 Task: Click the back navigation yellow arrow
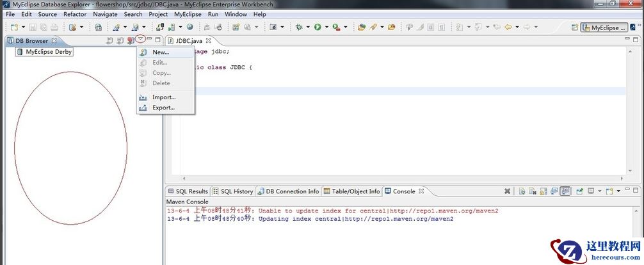508,28
